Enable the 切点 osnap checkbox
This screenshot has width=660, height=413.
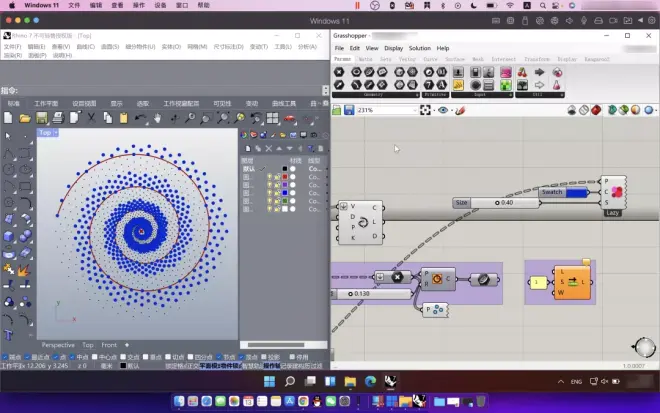(x=168, y=357)
